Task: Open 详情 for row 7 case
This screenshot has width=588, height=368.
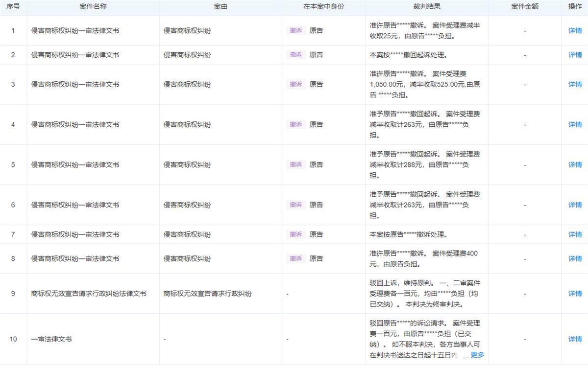Action: tap(575, 234)
